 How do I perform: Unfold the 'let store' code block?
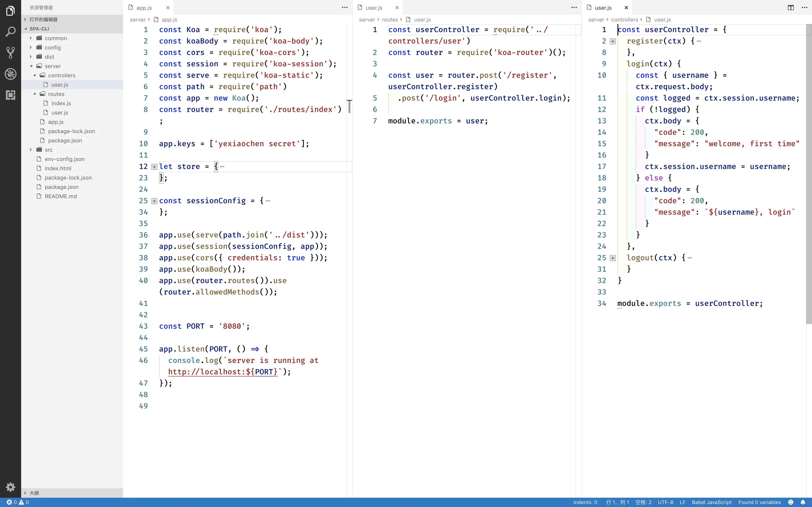154,167
